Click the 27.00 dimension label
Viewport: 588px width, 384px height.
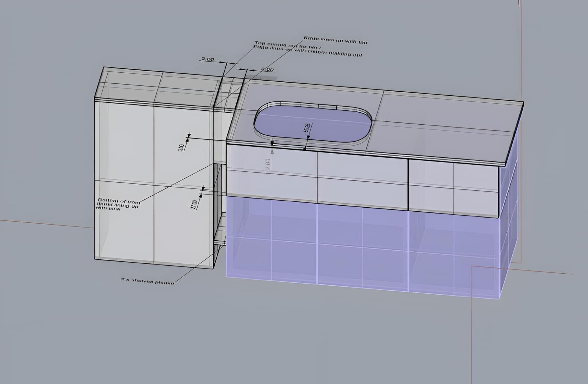[194, 204]
